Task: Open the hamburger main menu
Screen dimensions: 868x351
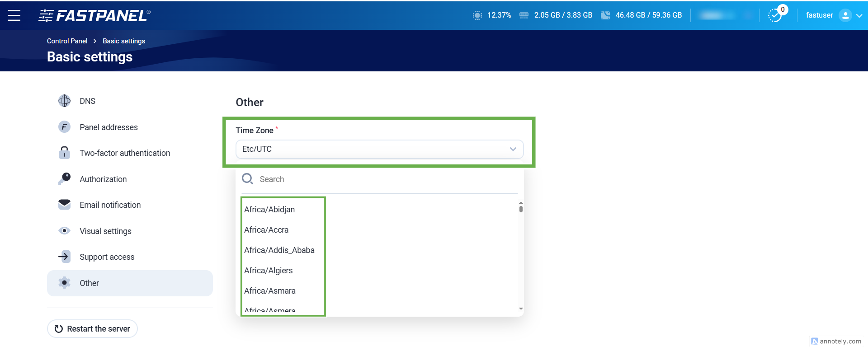Action: click(x=14, y=15)
